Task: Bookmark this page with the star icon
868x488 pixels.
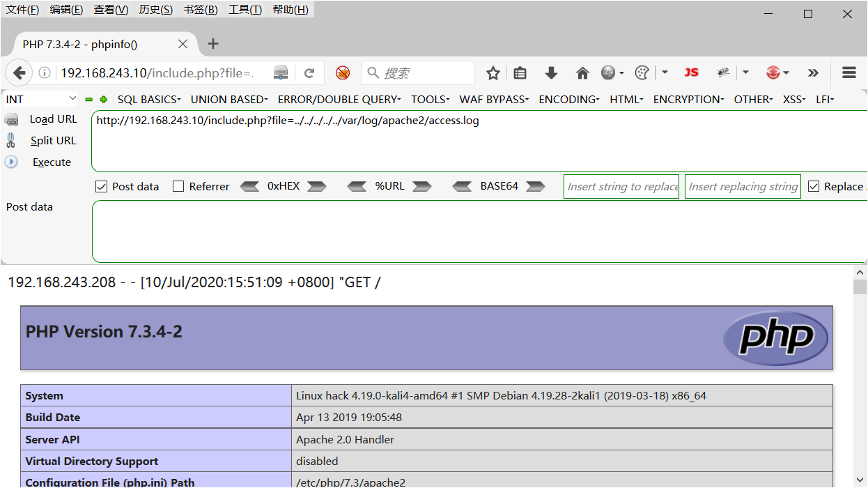Action: (493, 73)
